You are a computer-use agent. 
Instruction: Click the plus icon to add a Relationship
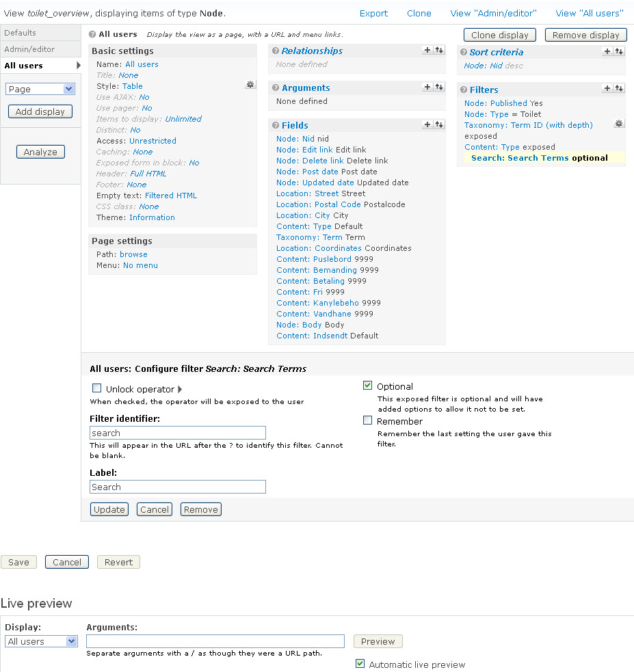click(427, 50)
